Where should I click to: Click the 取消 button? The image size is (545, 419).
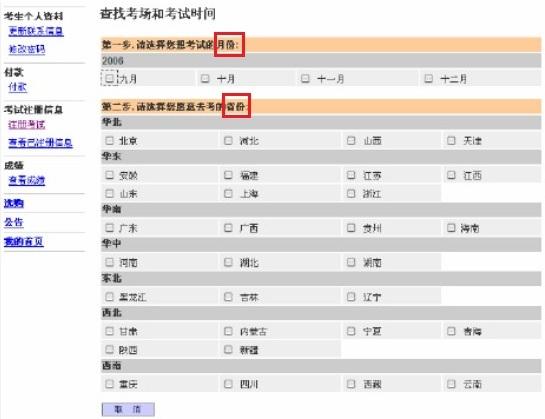click(x=128, y=409)
